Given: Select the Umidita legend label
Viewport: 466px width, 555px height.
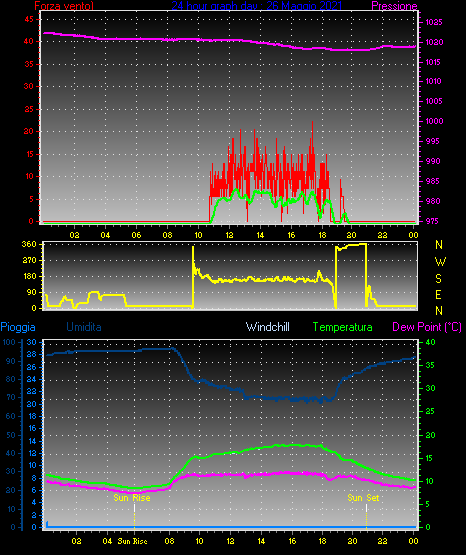Looking at the screenshot, I should tap(84, 327).
